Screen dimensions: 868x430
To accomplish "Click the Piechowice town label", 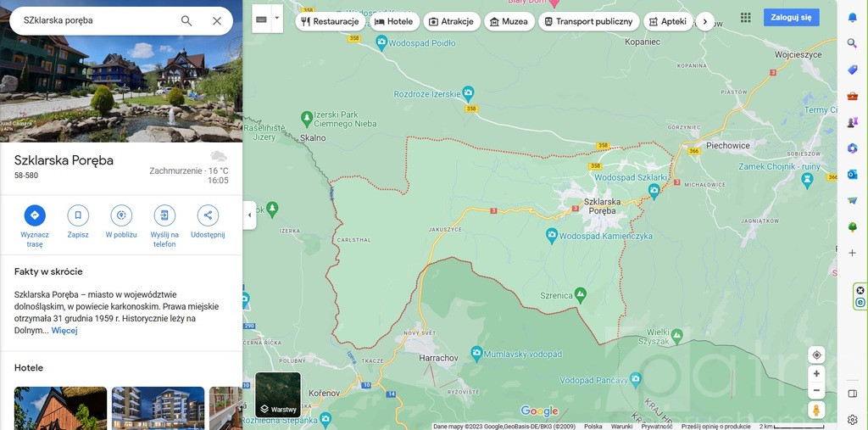I will click(728, 146).
